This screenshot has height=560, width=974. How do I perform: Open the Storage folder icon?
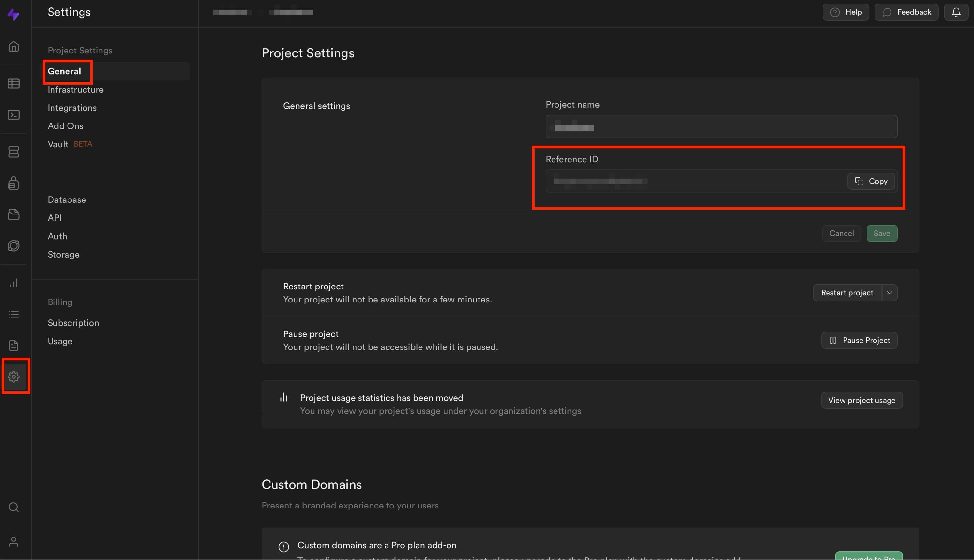[14, 214]
